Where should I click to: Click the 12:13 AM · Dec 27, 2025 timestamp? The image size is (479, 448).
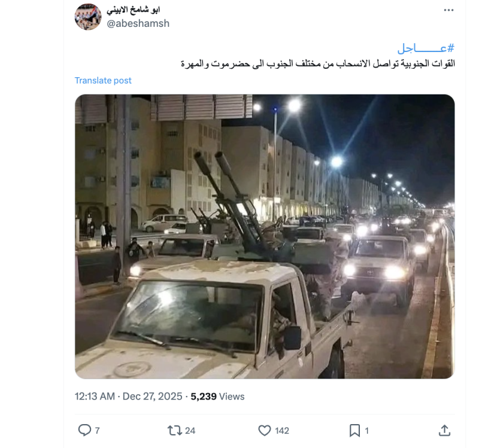[x=128, y=397]
